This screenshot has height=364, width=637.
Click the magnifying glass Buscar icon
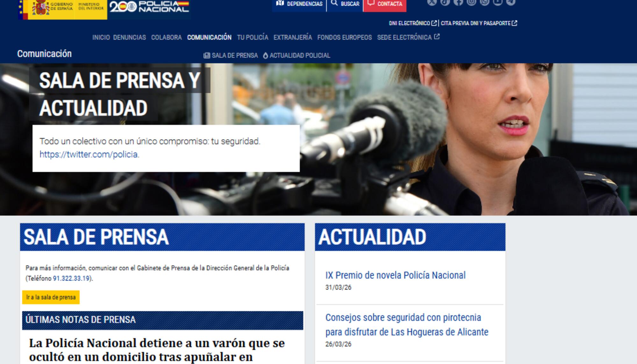click(334, 4)
